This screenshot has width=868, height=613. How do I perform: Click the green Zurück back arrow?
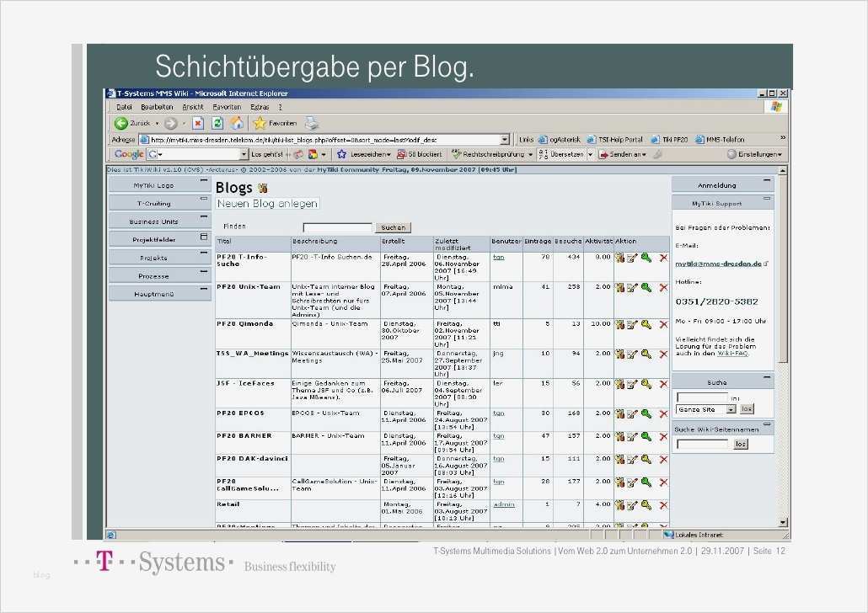pos(121,124)
